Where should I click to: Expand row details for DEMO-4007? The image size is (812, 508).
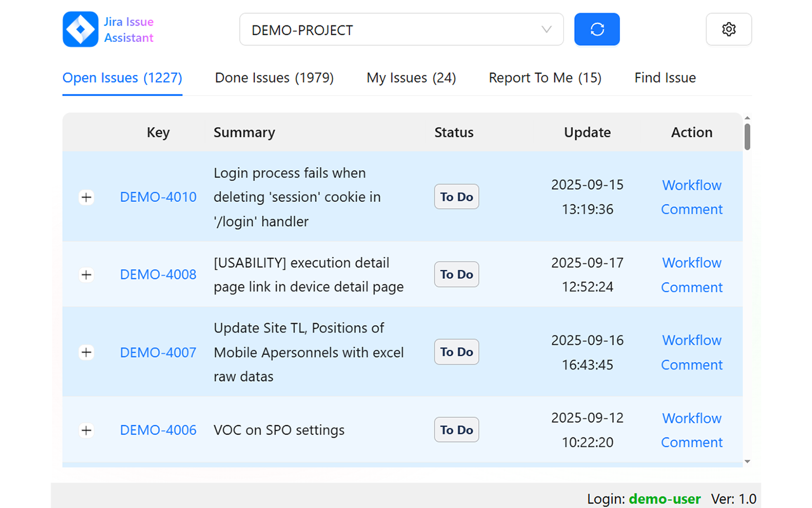(x=86, y=352)
